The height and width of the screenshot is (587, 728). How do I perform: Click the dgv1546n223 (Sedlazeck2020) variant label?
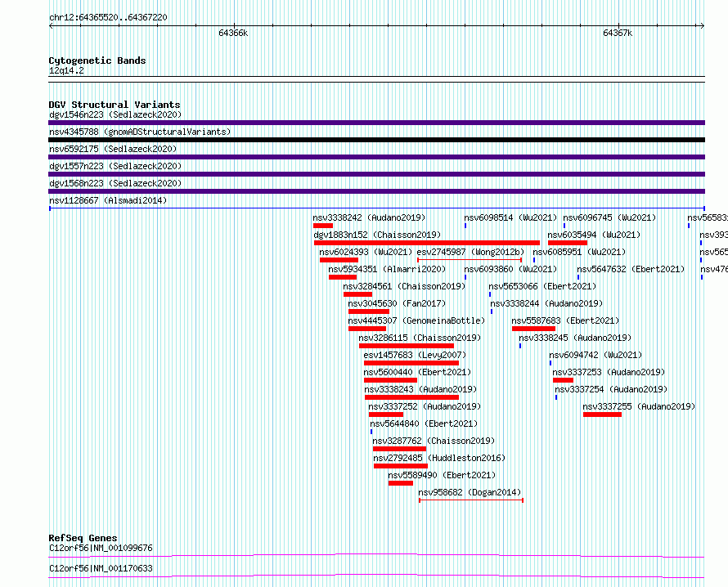click(115, 114)
